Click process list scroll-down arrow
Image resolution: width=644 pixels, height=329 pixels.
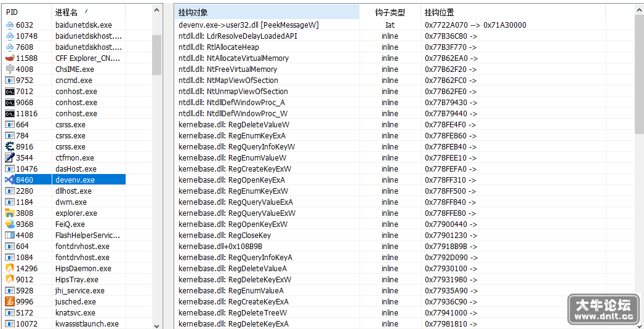pyautogui.click(x=156, y=326)
